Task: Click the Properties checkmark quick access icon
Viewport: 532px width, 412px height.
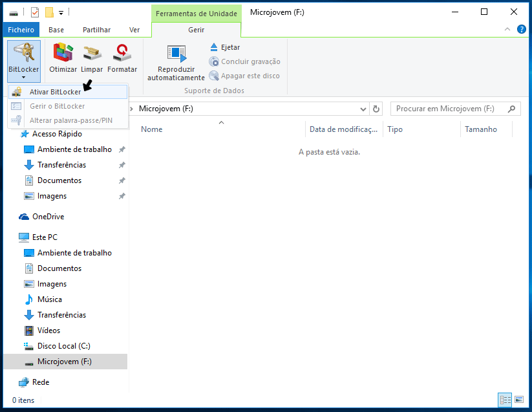Action: tap(35, 13)
